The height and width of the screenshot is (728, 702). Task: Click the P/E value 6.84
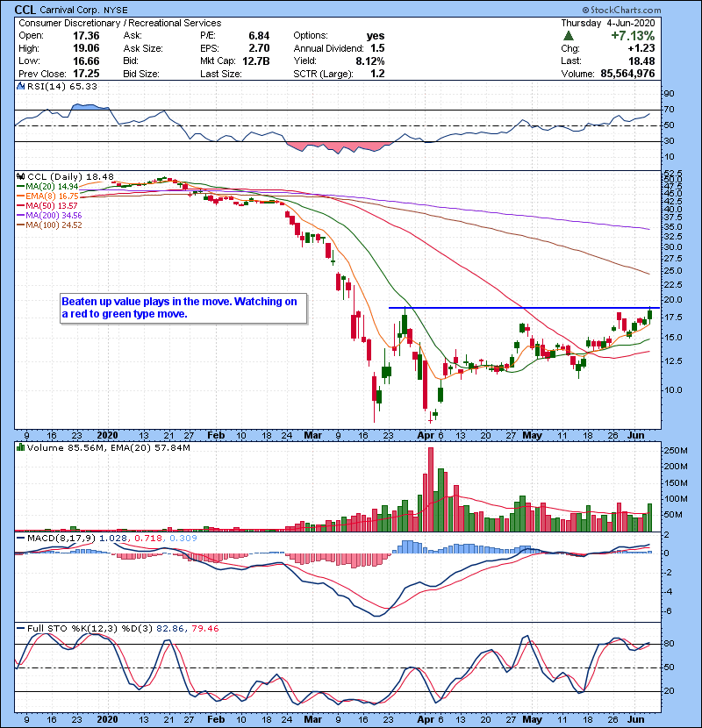click(259, 36)
